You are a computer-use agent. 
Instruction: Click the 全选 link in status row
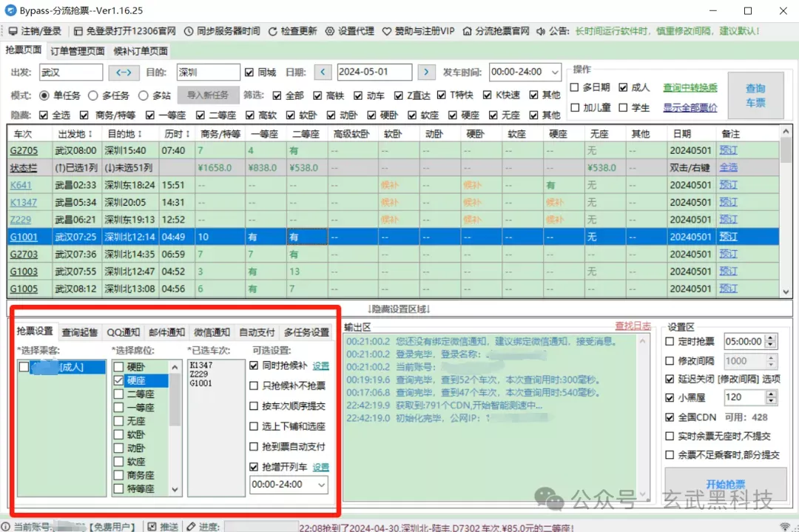728,168
